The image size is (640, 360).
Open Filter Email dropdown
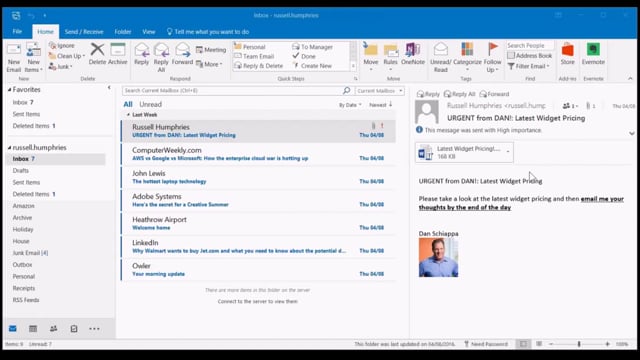click(x=529, y=66)
